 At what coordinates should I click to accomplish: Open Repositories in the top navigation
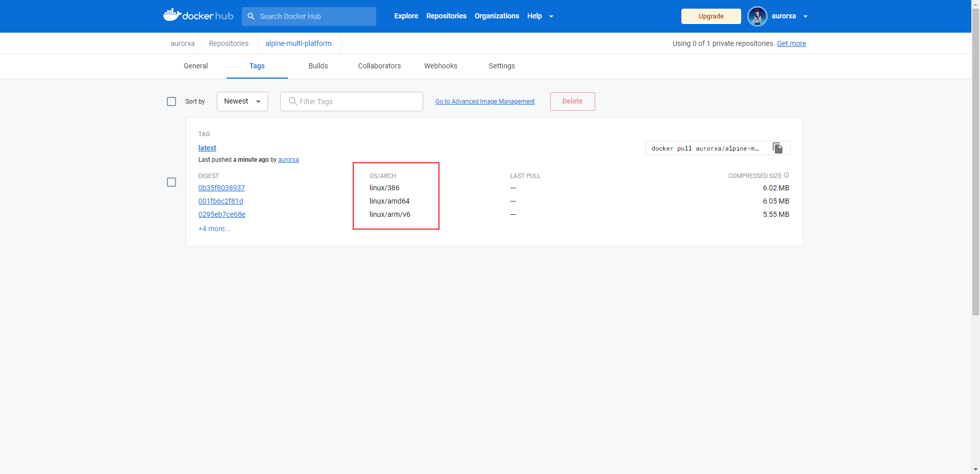point(446,16)
